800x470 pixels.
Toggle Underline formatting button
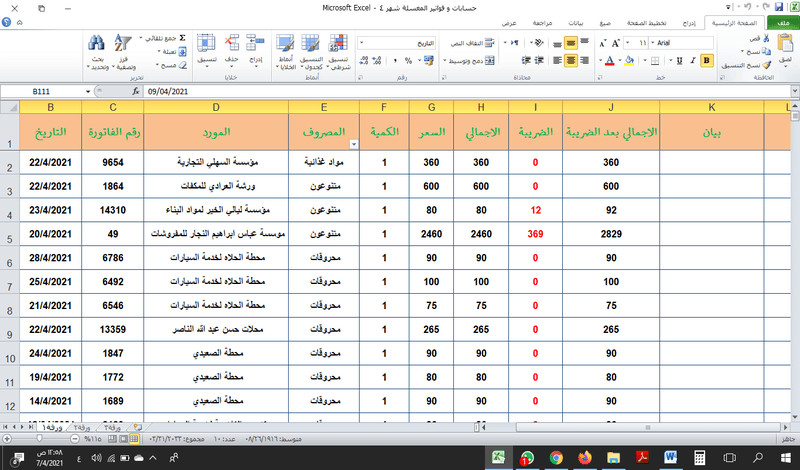[680, 60]
